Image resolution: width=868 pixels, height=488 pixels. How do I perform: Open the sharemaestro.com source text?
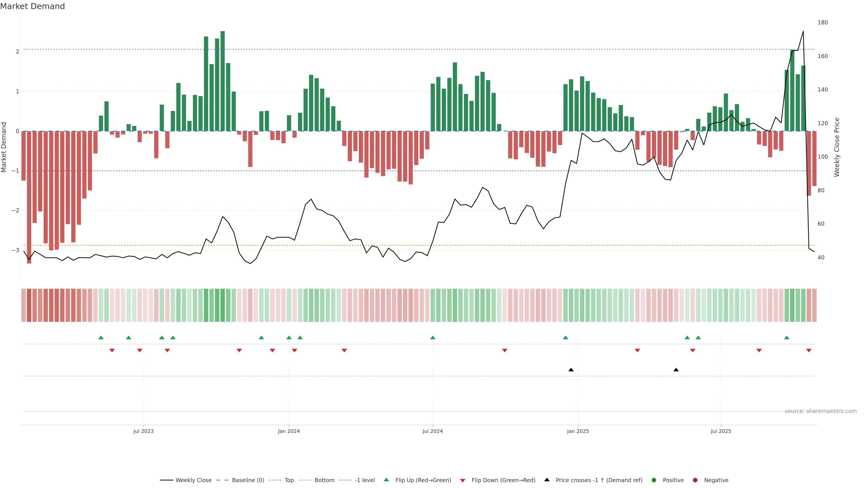point(821,411)
